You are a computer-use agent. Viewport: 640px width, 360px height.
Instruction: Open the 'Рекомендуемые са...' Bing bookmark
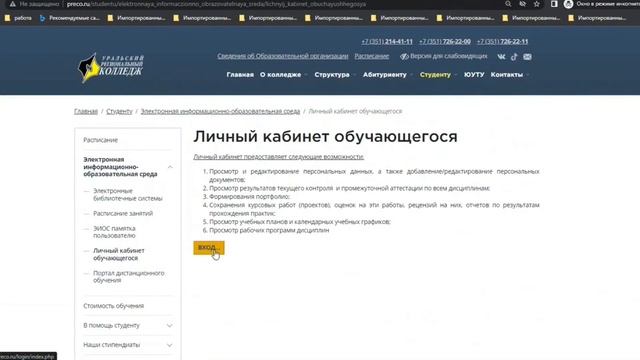[x=70, y=18]
